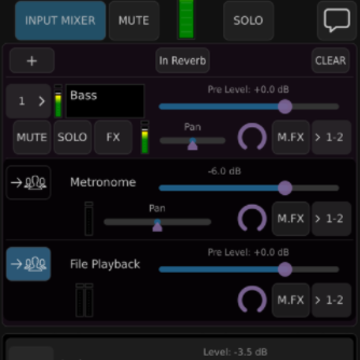Click the Level: -3.5 dB text
The height and width of the screenshot is (360, 360).
pyautogui.click(x=235, y=352)
